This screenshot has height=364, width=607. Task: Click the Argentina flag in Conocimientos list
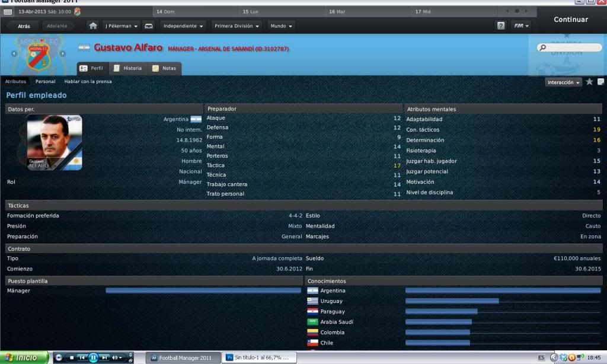(312, 291)
